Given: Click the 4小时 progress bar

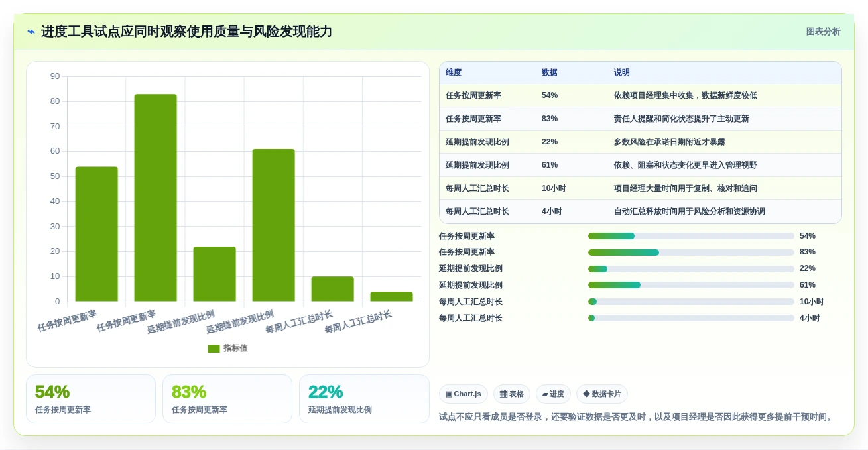Looking at the screenshot, I should coord(691,318).
